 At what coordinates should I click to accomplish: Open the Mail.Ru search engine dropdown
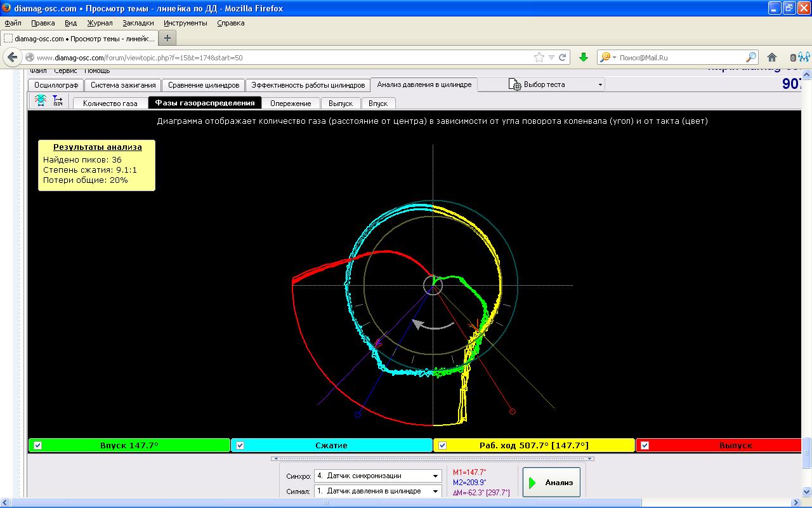coord(608,57)
